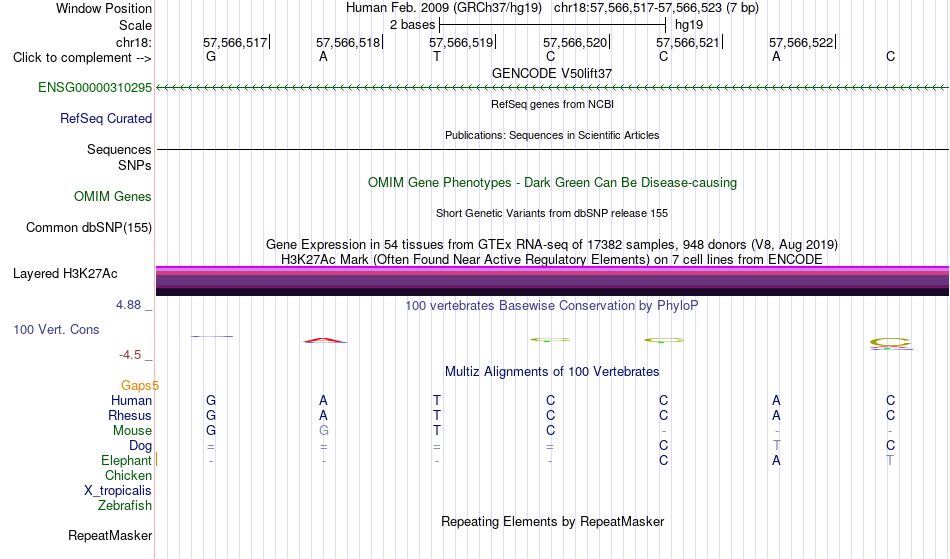Viewport: 950px width, 559px height.
Task: Click the faded G in Mouse row
Action: click(324, 431)
